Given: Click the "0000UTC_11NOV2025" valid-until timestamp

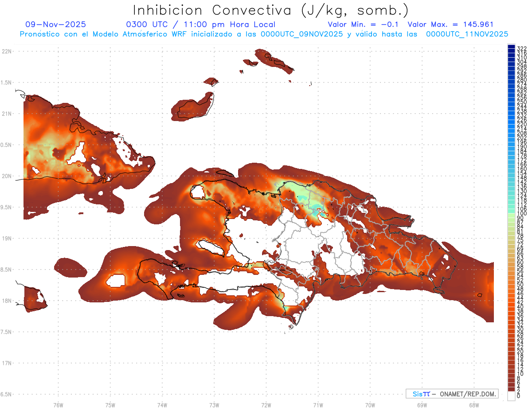Looking at the screenshot, I should pos(467,34).
